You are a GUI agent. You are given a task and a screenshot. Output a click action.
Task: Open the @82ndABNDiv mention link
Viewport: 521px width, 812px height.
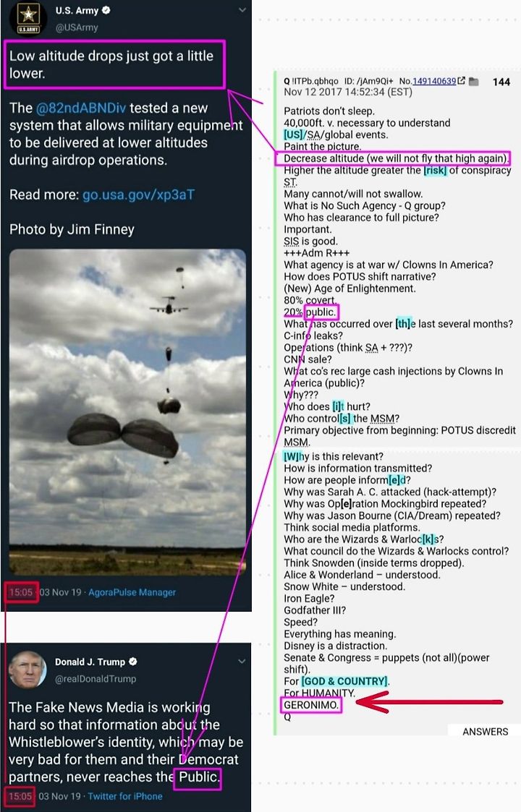[81, 108]
